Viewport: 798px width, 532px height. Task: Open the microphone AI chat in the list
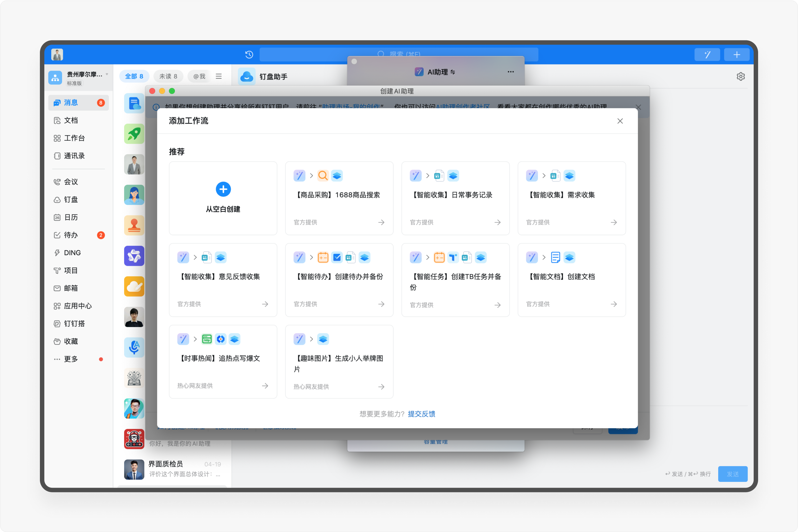[x=134, y=348]
